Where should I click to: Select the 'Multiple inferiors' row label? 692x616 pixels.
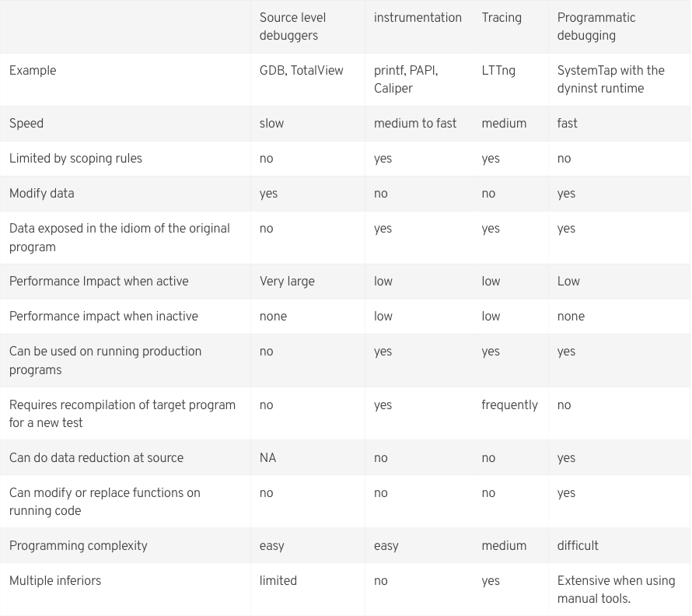pos(55,581)
